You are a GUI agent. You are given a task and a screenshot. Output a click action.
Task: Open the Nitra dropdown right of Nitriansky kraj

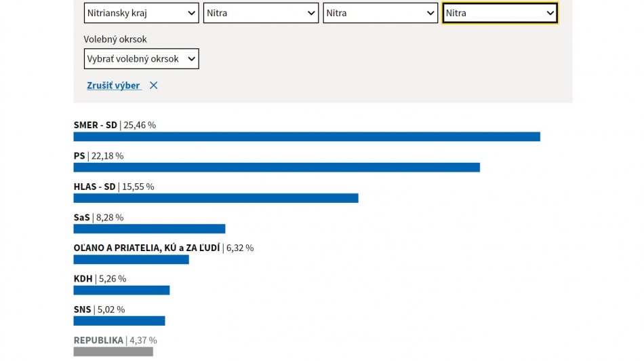click(x=260, y=13)
